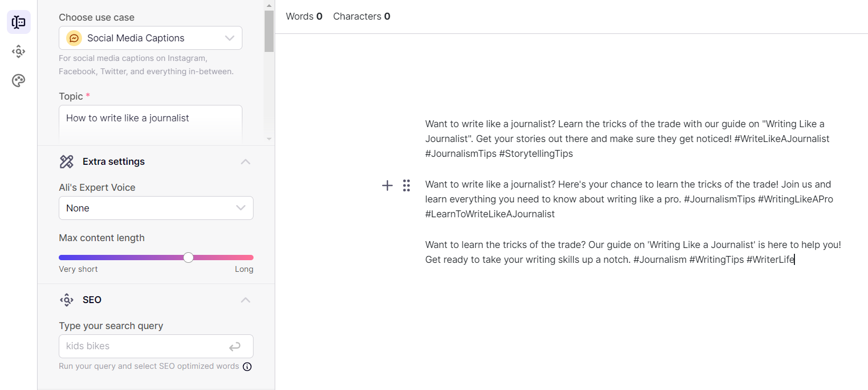Open Ali's Expert Voice dropdown
Screen dimensions: 868x390
(156, 208)
